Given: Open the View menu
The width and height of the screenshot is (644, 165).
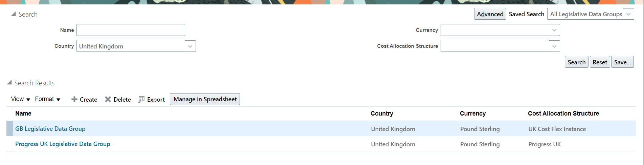Looking at the screenshot, I should coord(20,99).
